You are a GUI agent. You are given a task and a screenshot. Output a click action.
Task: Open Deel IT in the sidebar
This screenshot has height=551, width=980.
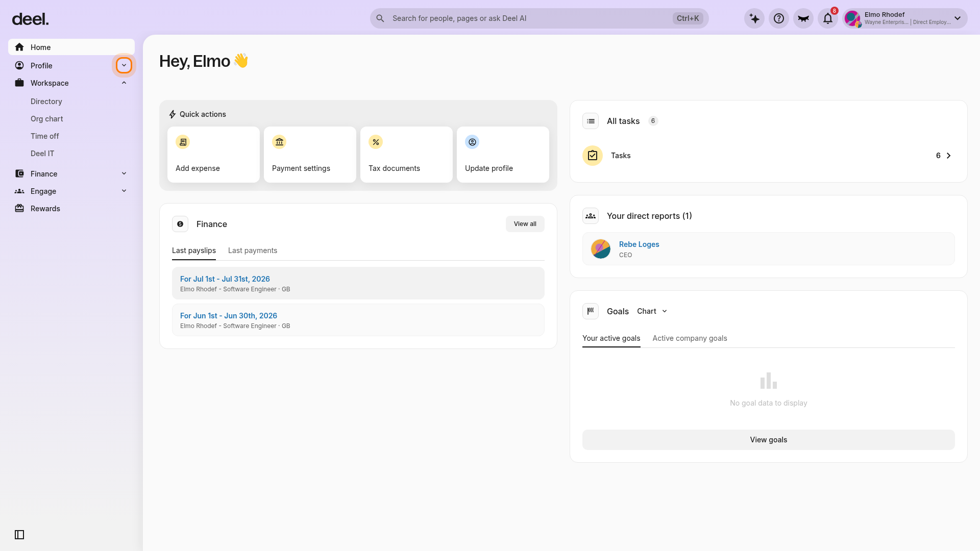pos(42,154)
